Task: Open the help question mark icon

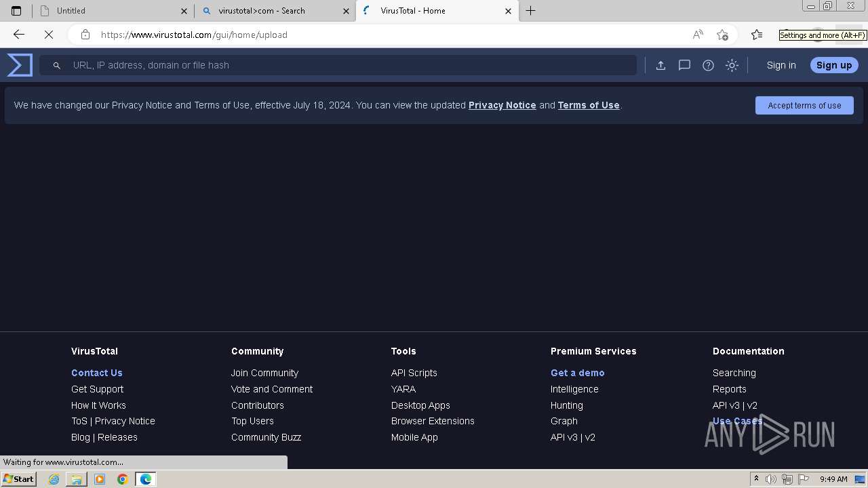Action: point(708,65)
